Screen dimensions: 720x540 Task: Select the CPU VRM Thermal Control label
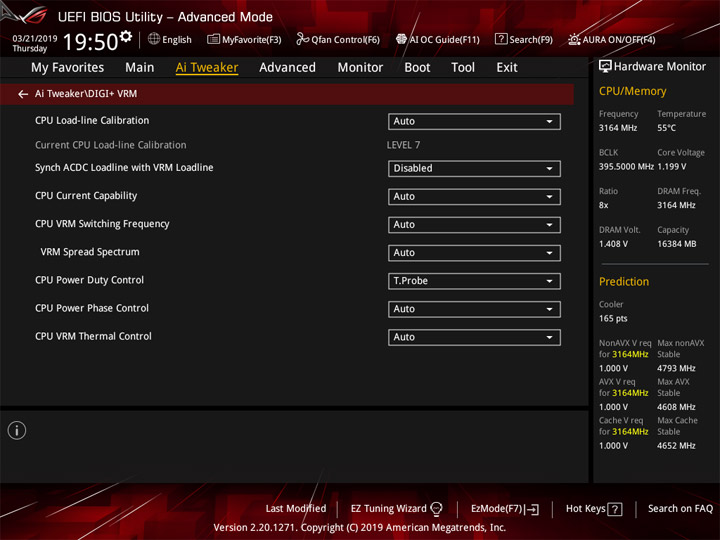pyautogui.click(x=93, y=336)
